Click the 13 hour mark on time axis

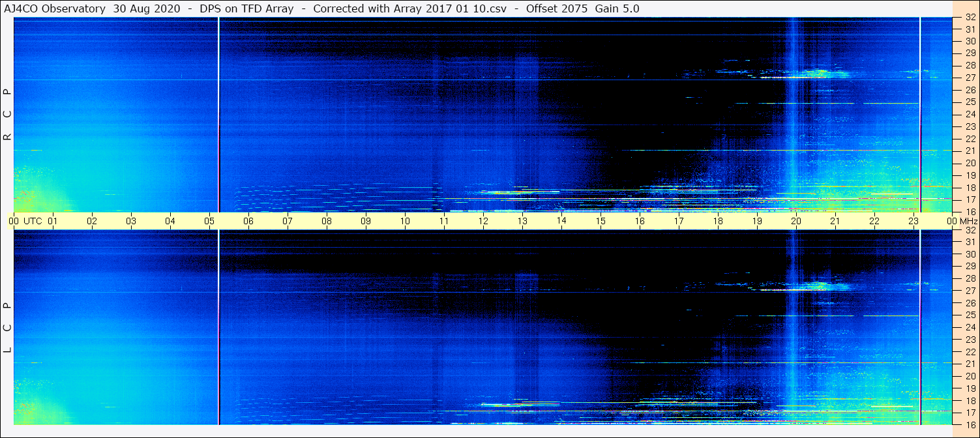[522, 222]
